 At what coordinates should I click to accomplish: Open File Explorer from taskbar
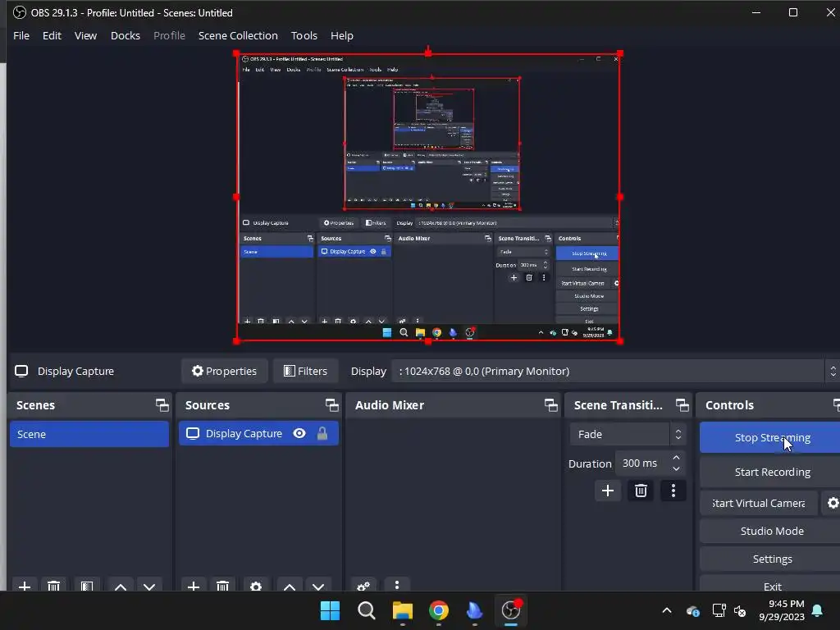[402, 610]
